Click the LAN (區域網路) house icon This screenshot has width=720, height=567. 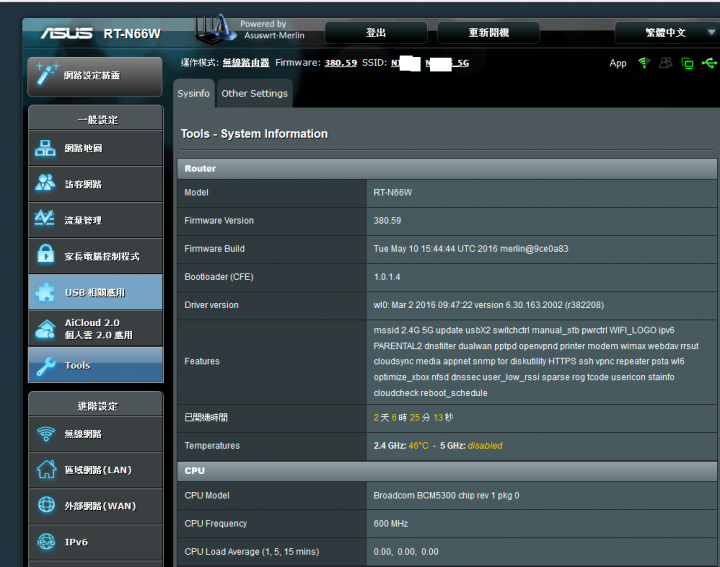pos(46,469)
